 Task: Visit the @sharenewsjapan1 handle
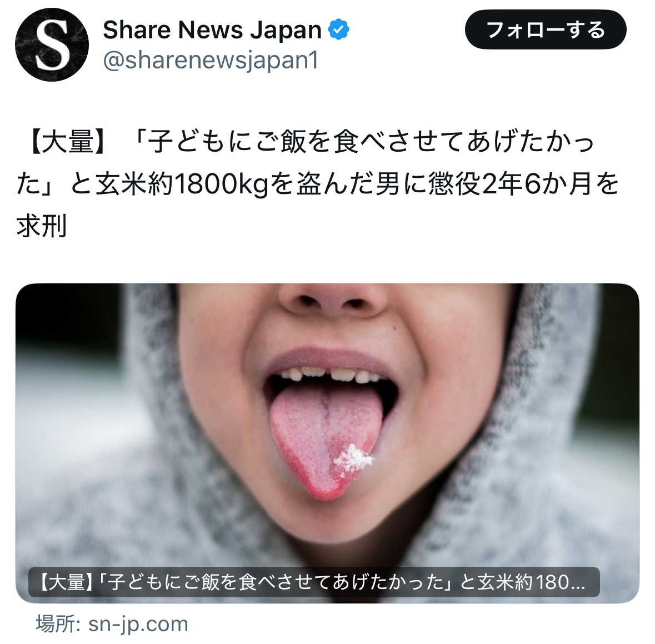(x=211, y=61)
